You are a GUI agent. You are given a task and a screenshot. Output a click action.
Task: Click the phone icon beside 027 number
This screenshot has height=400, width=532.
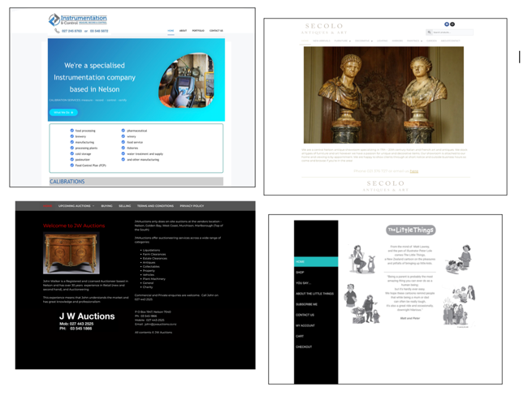57,31
